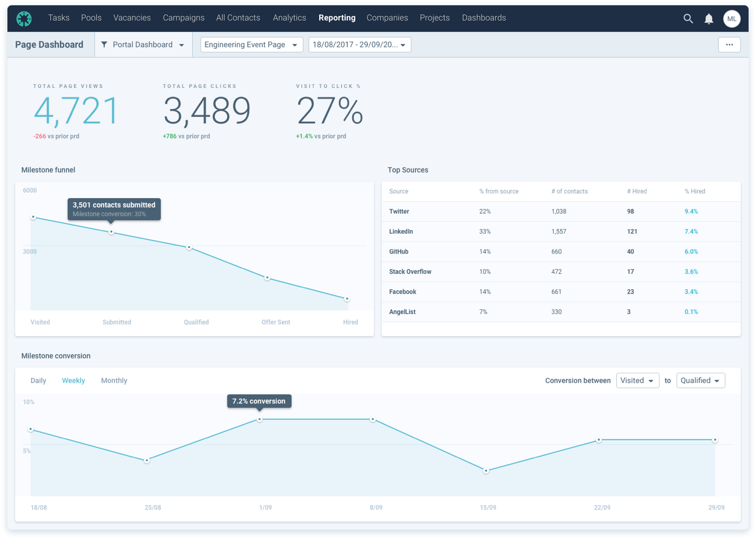Open the search icon

[688, 18]
